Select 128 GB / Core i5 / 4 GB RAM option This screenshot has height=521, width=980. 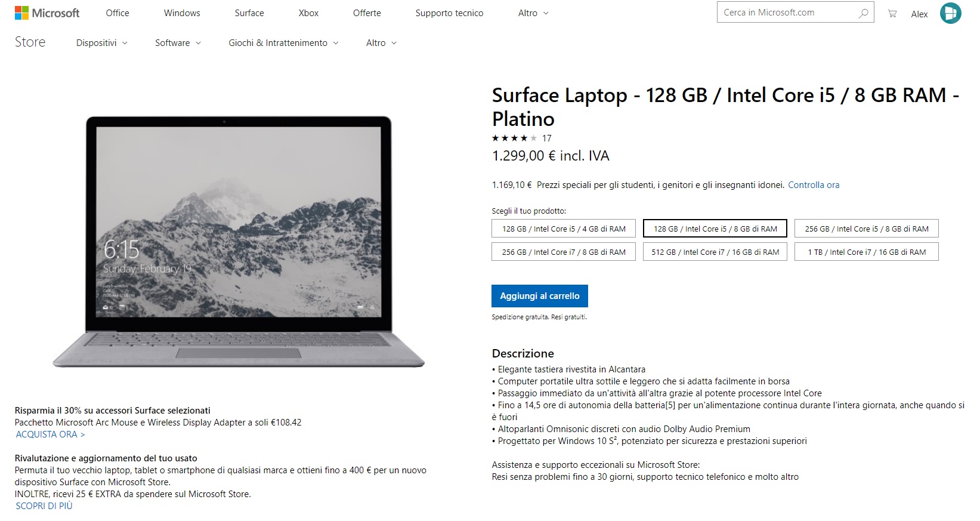(x=564, y=229)
